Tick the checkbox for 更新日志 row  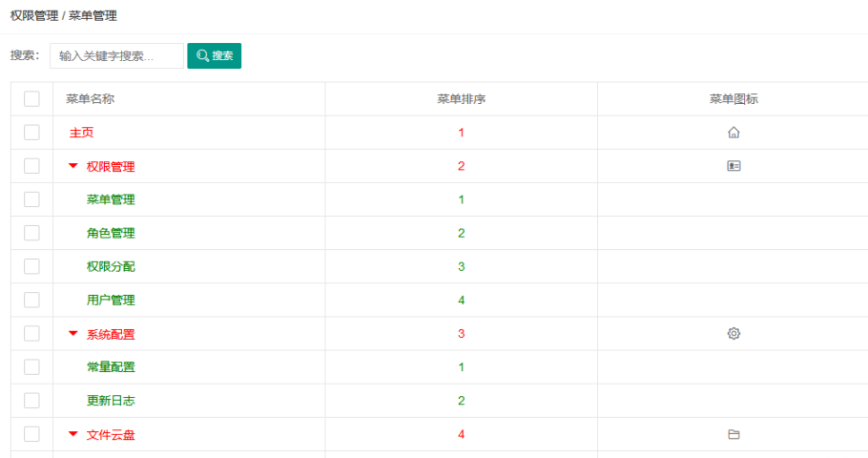[31, 401]
